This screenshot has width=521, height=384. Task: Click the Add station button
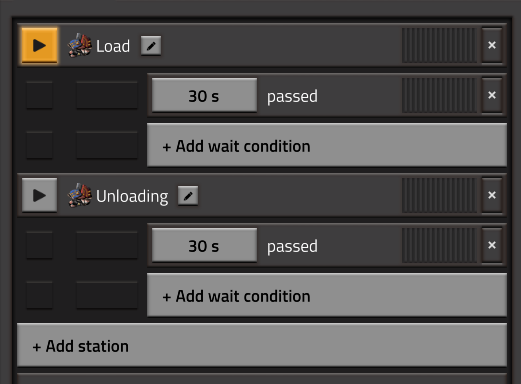click(262, 345)
